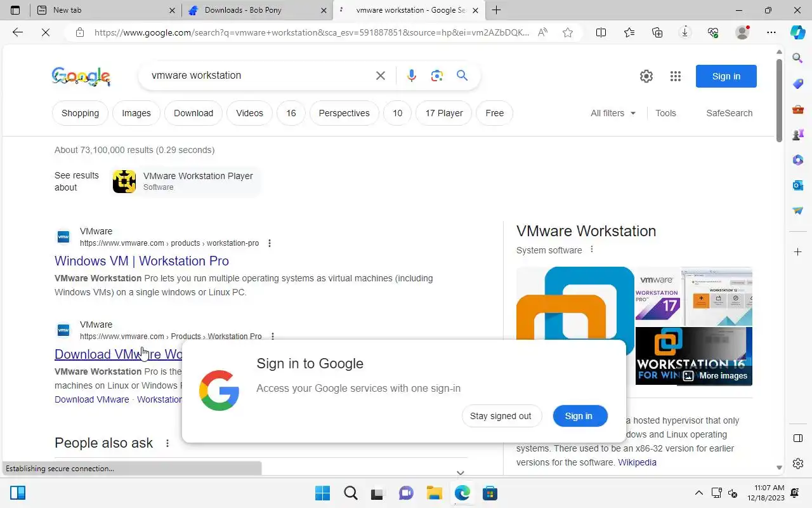Open sidebar Outlook icon

(x=798, y=185)
